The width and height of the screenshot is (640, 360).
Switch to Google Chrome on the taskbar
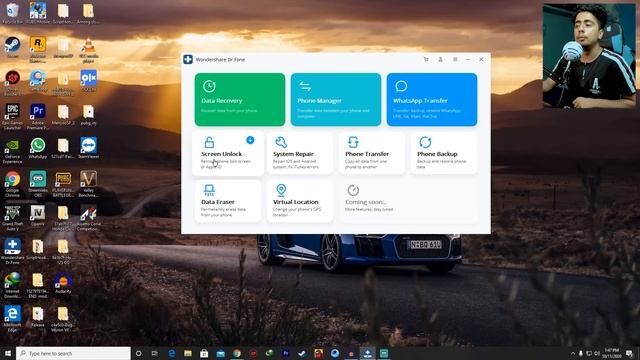click(237, 353)
